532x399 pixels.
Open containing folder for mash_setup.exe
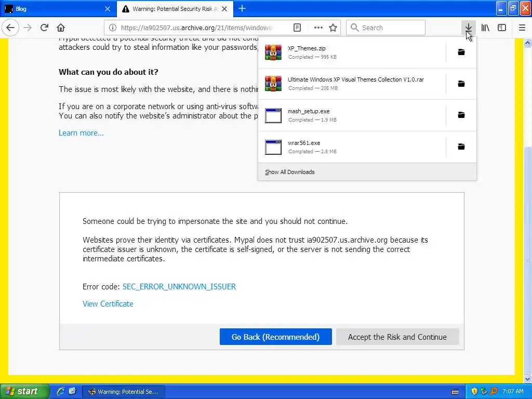[x=461, y=115]
